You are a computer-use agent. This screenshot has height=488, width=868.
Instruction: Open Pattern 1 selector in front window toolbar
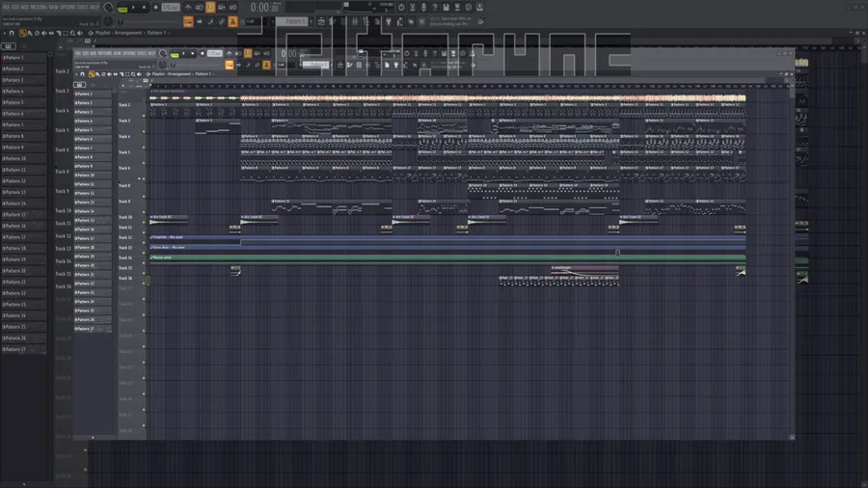click(315, 65)
